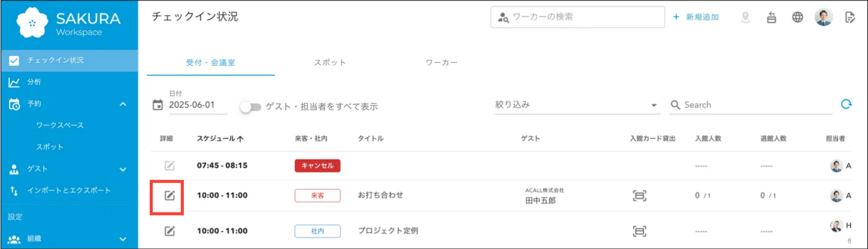Viewport: 868px width, 249px height.
Task: Click the card scan icon for 田中五郎
Action: (x=639, y=196)
